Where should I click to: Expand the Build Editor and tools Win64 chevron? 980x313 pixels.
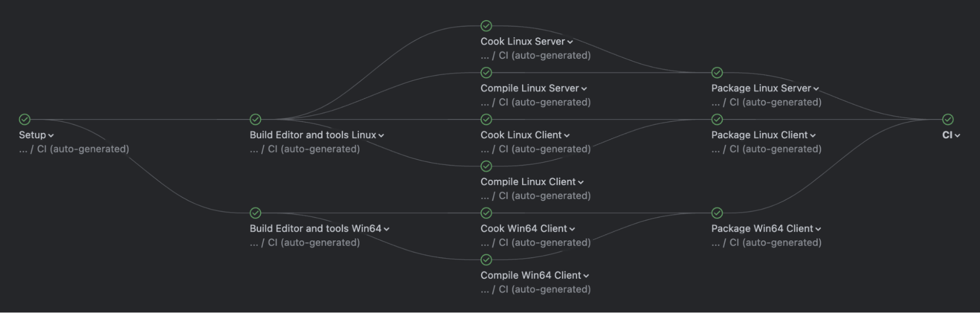point(387,229)
